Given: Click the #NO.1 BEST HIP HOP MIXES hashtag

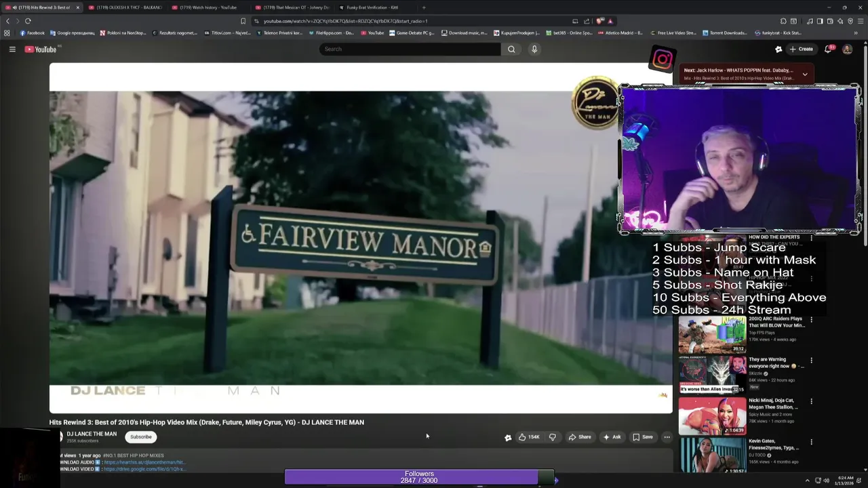Looking at the screenshot, I should [x=134, y=455].
